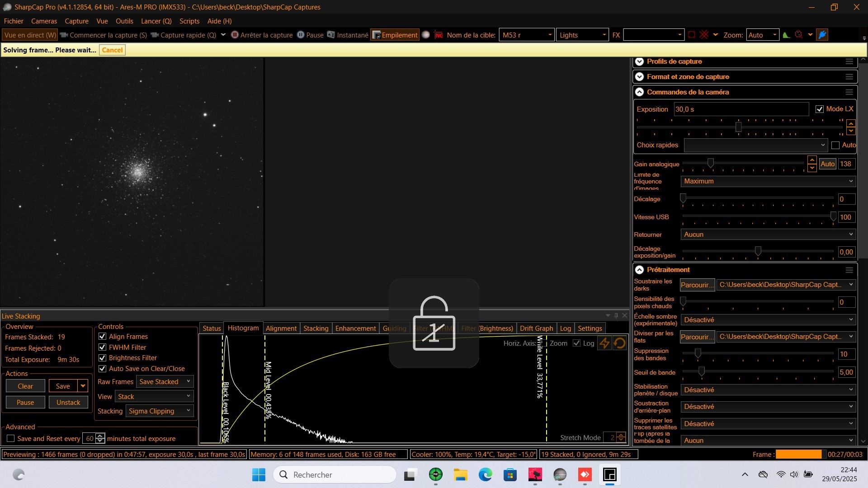
Task: Open the green histogram icon in toolbar
Action: click(787, 35)
